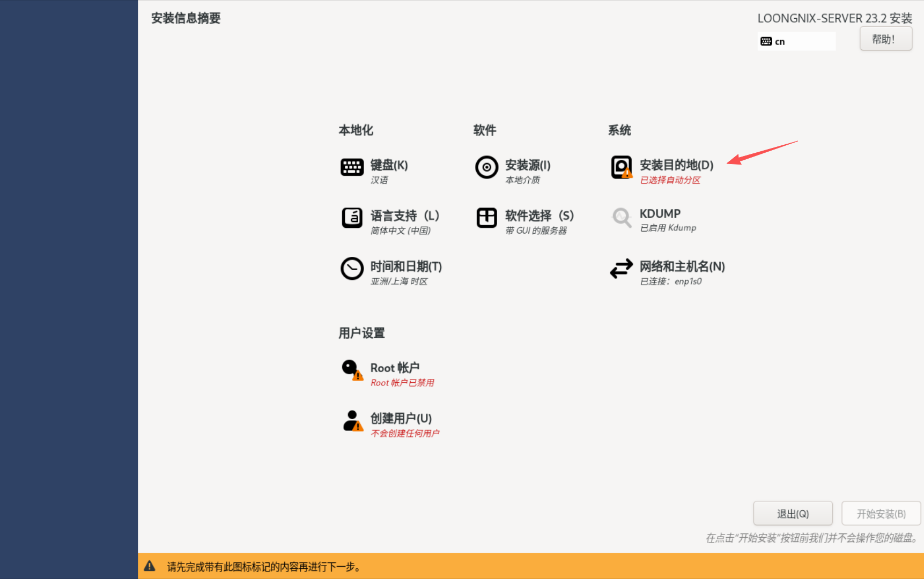
Task: Click the red 已选择自动分区 status text
Action: pyautogui.click(x=670, y=180)
